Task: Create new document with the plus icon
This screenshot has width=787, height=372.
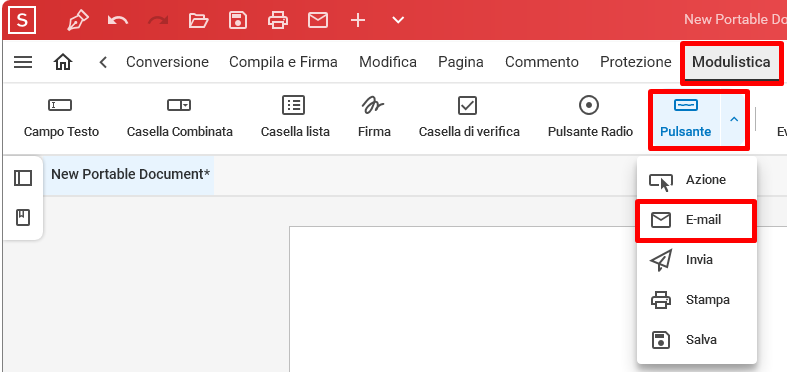Action: pyautogui.click(x=358, y=21)
